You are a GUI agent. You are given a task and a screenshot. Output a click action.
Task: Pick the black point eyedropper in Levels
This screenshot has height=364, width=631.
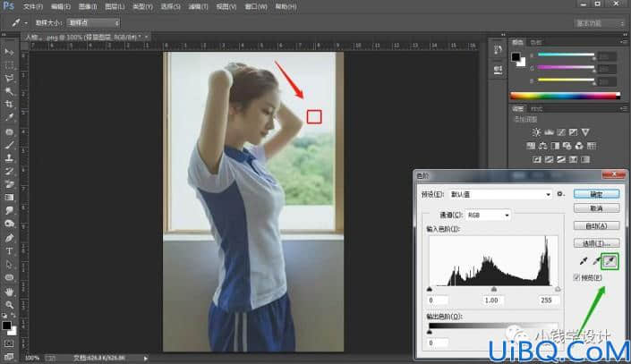583,261
